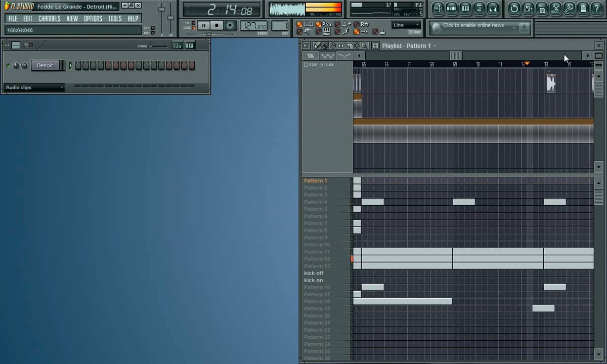Click the Playlist horizontal scrollbar thumb
607x364 pixels.
pyautogui.click(x=456, y=56)
